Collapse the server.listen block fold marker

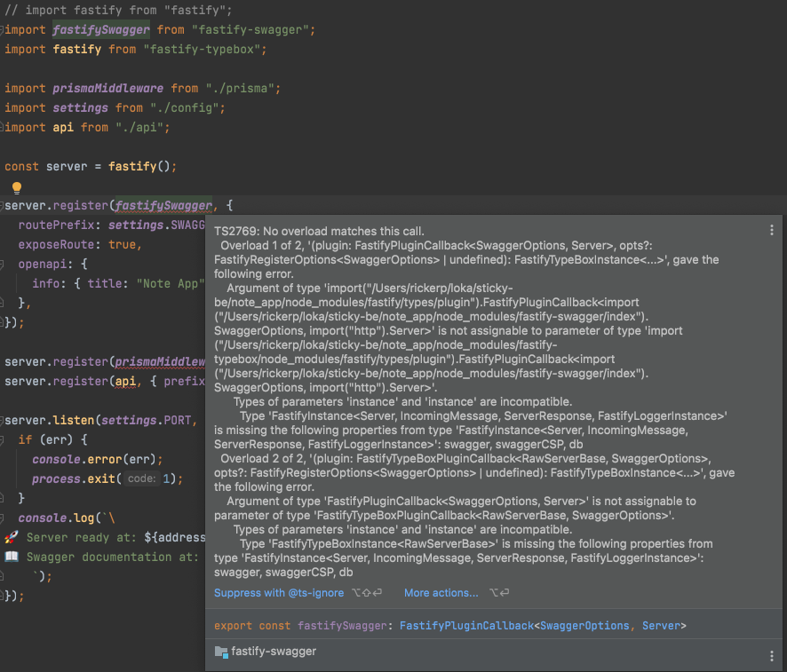[x=2, y=421]
